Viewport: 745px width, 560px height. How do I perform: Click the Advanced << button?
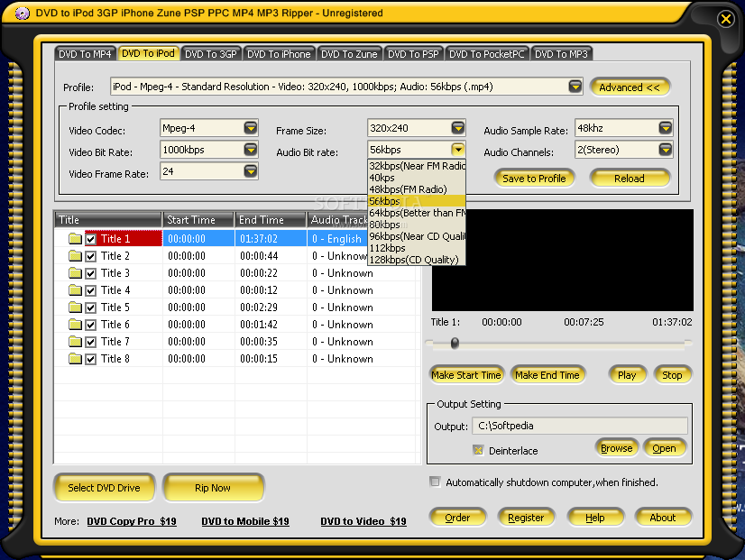pos(630,87)
